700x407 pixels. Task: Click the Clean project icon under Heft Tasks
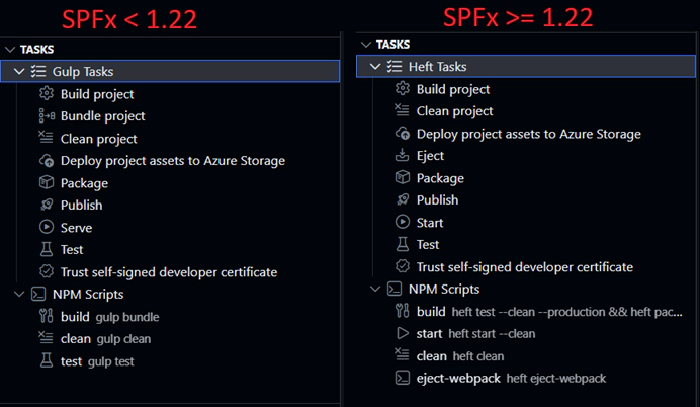[x=402, y=110]
